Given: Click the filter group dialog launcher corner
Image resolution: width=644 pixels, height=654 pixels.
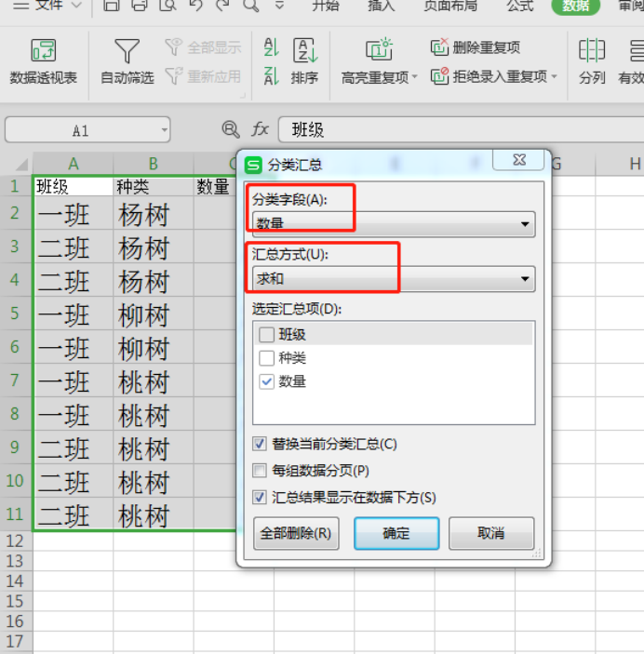Looking at the screenshot, I should [x=243, y=96].
